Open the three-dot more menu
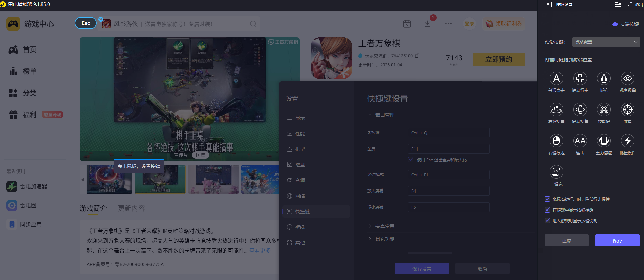644x280 pixels. 448,24
